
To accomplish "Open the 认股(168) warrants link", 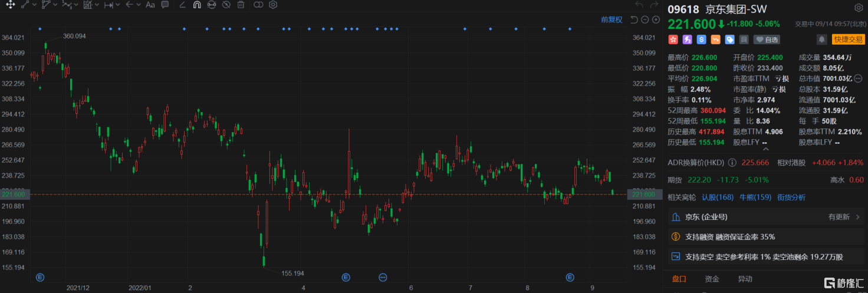I will click(718, 197).
